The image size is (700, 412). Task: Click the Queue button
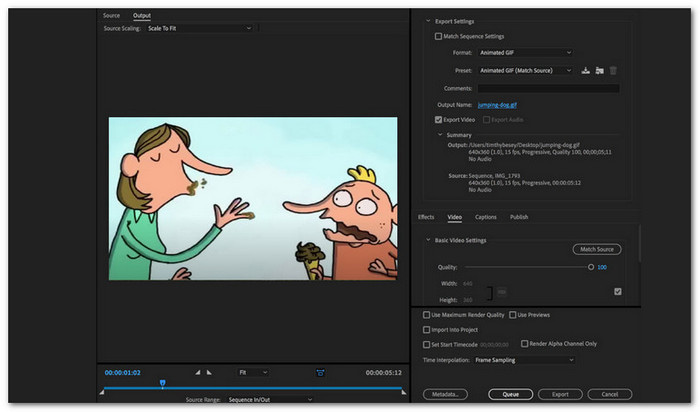[x=511, y=394]
